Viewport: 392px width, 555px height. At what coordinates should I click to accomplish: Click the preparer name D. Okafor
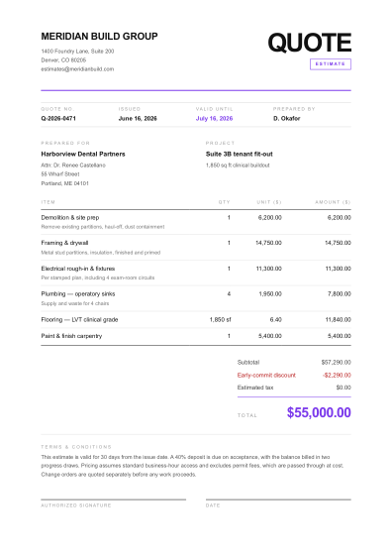(287, 118)
